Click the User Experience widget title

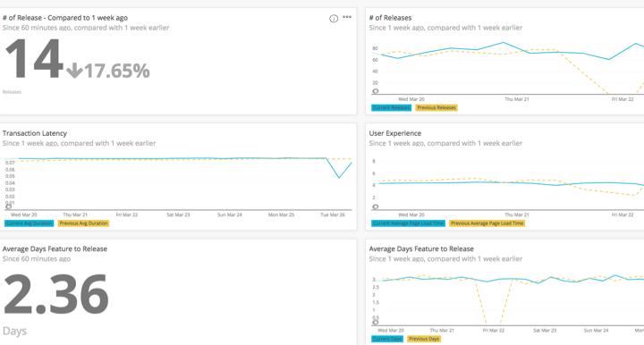click(394, 133)
